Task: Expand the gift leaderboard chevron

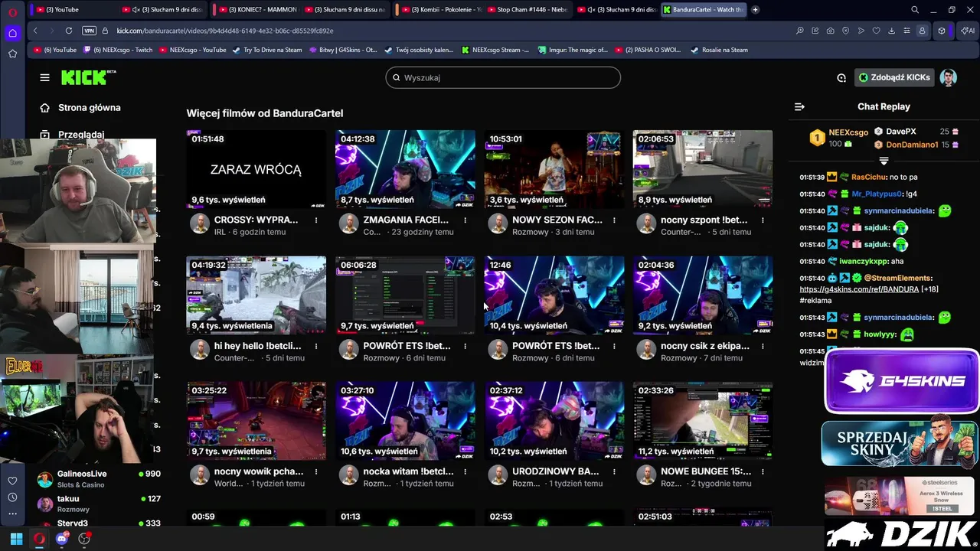Action: [x=884, y=161]
